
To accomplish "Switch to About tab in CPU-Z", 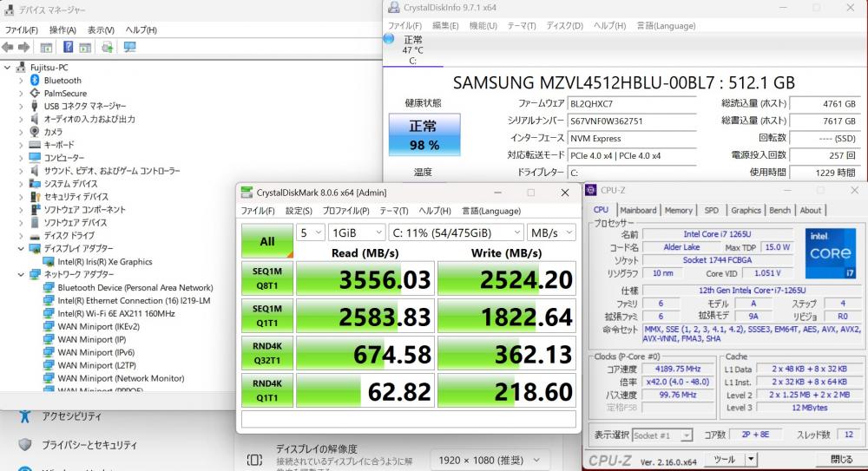I will (811, 210).
